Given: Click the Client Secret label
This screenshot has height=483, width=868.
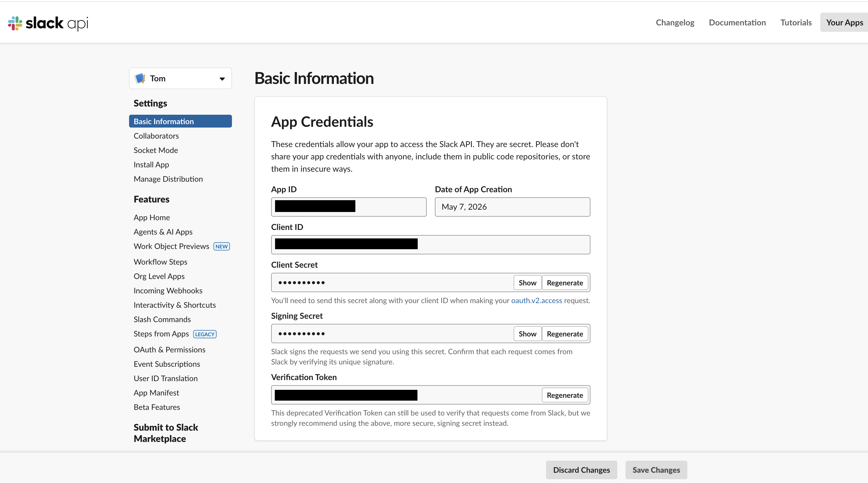Looking at the screenshot, I should 295,265.
